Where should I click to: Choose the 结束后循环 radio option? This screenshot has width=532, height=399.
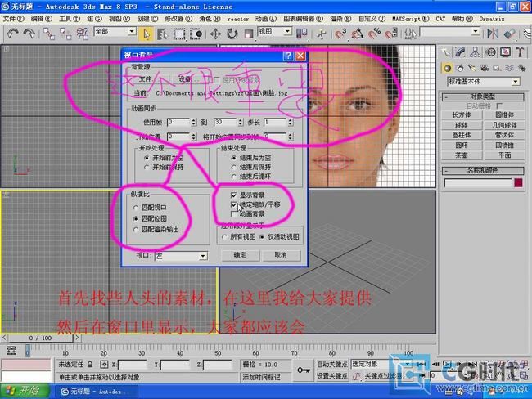[234, 177]
